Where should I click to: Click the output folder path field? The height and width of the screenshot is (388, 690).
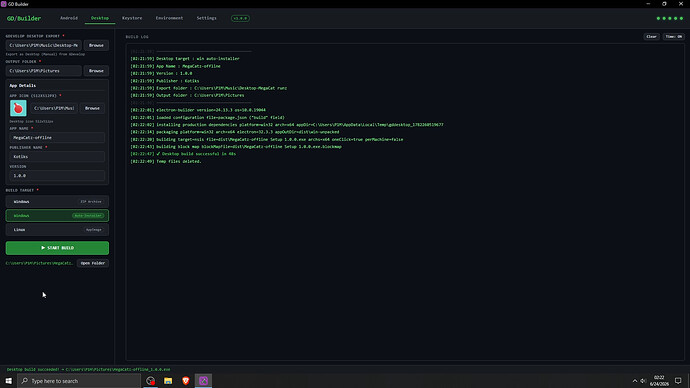pos(44,71)
